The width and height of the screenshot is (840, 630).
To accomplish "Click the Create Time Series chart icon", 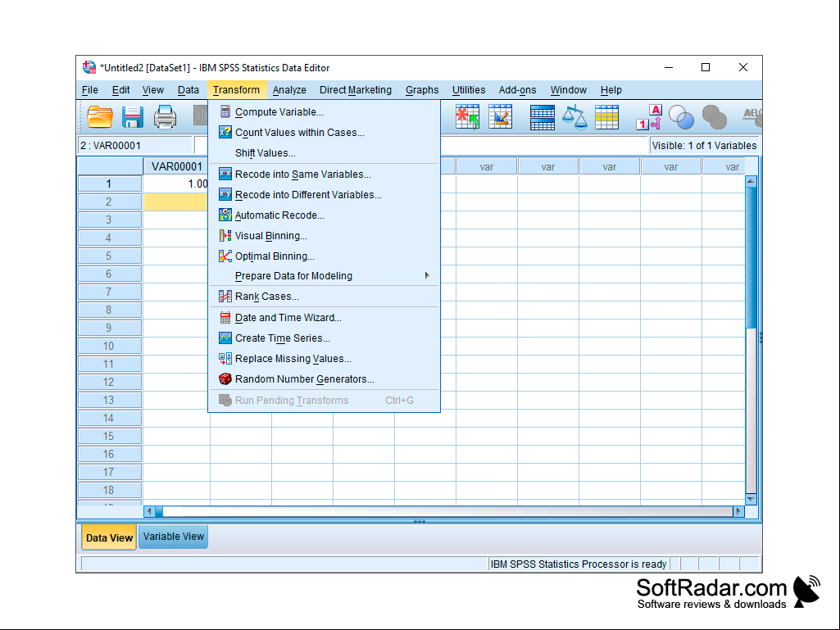I will [225, 338].
